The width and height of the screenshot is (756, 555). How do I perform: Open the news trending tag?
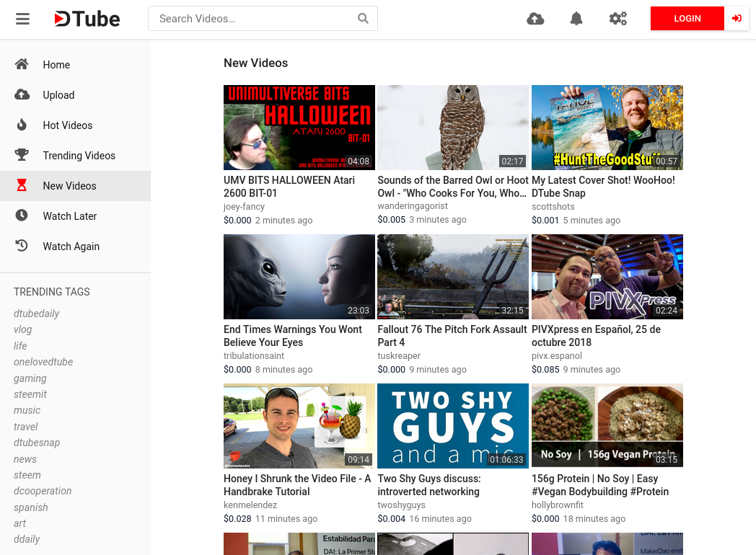pos(25,458)
